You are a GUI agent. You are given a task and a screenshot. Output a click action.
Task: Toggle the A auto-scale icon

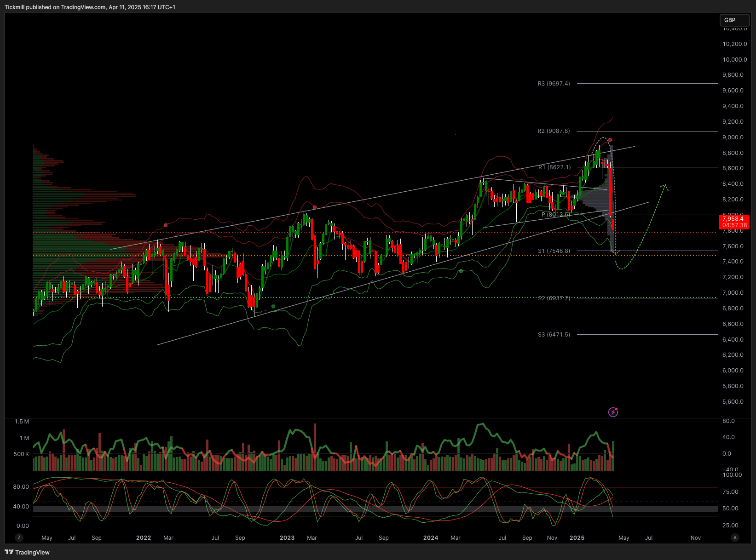[x=735, y=537]
